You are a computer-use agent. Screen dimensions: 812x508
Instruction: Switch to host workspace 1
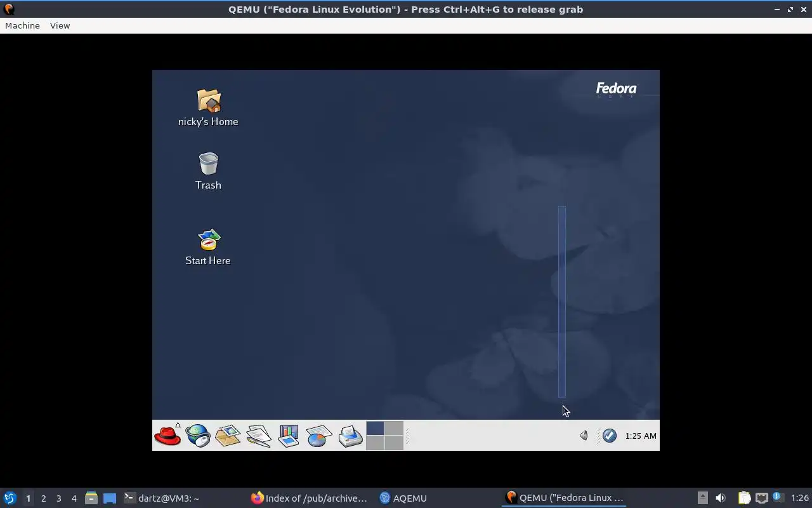click(28, 498)
